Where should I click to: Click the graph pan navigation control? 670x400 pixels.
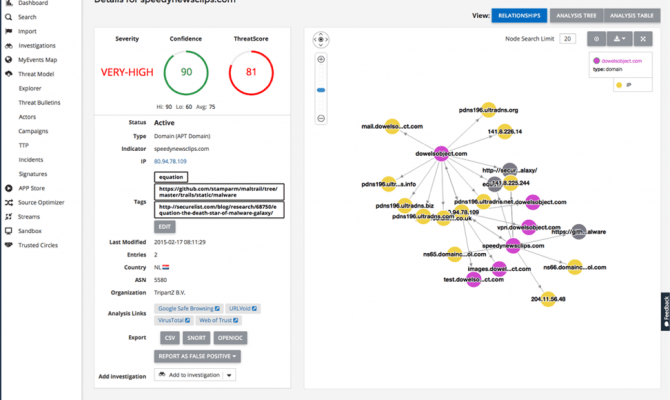tap(321, 40)
